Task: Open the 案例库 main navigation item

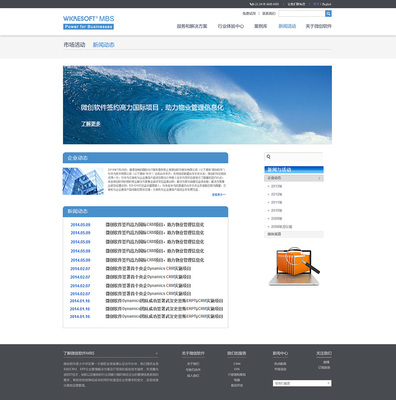Action: [x=260, y=26]
